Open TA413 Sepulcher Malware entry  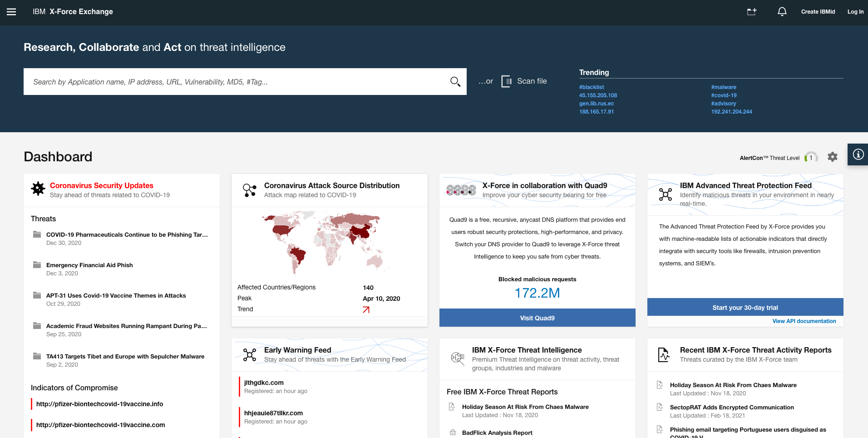pos(125,356)
